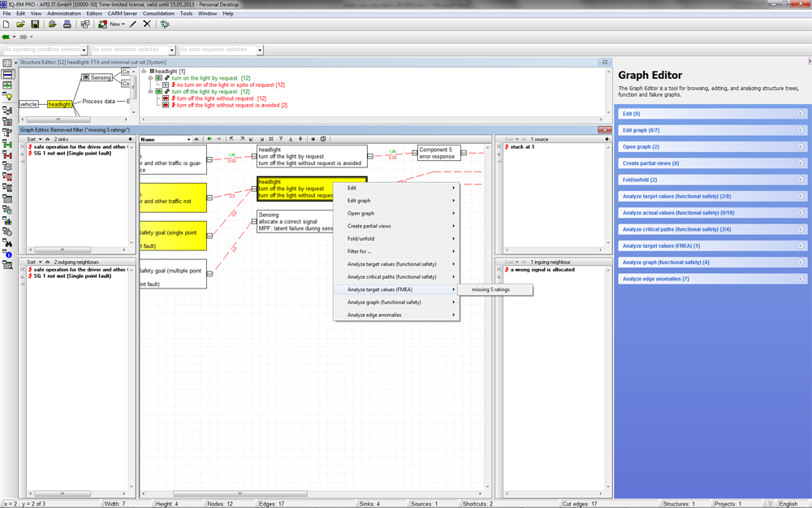Click the dark red net editor icon in left sidebar
This screenshot has width=812, height=508.
click(x=7, y=154)
